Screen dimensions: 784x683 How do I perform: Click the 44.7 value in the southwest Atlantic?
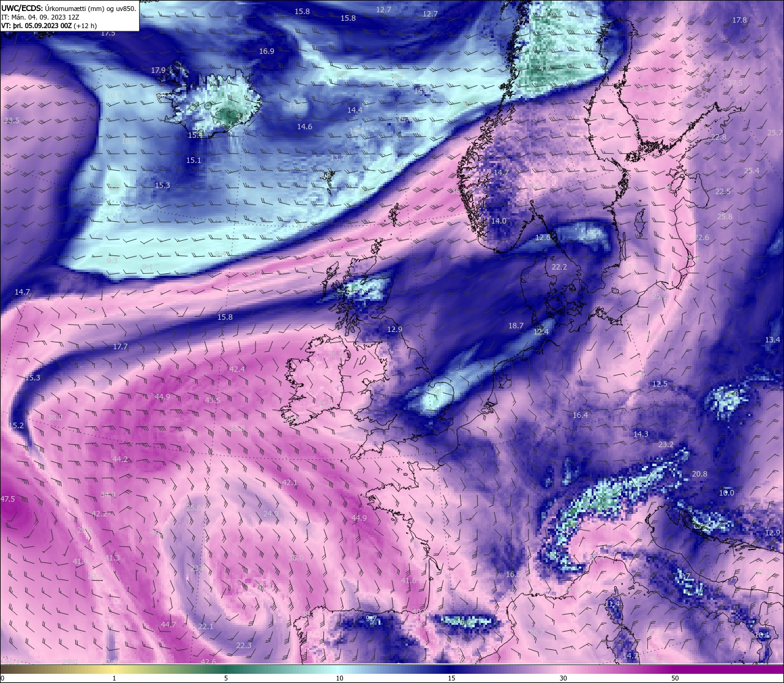point(168,625)
